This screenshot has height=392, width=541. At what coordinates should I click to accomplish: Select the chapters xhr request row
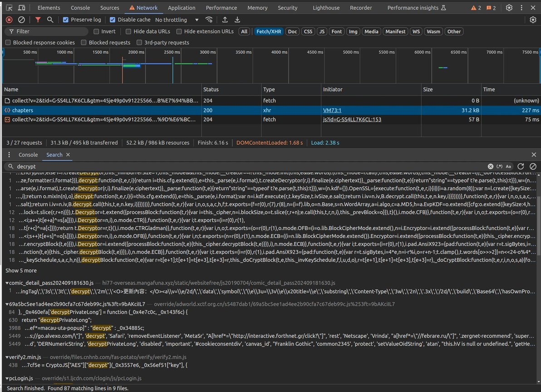coord(271,110)
